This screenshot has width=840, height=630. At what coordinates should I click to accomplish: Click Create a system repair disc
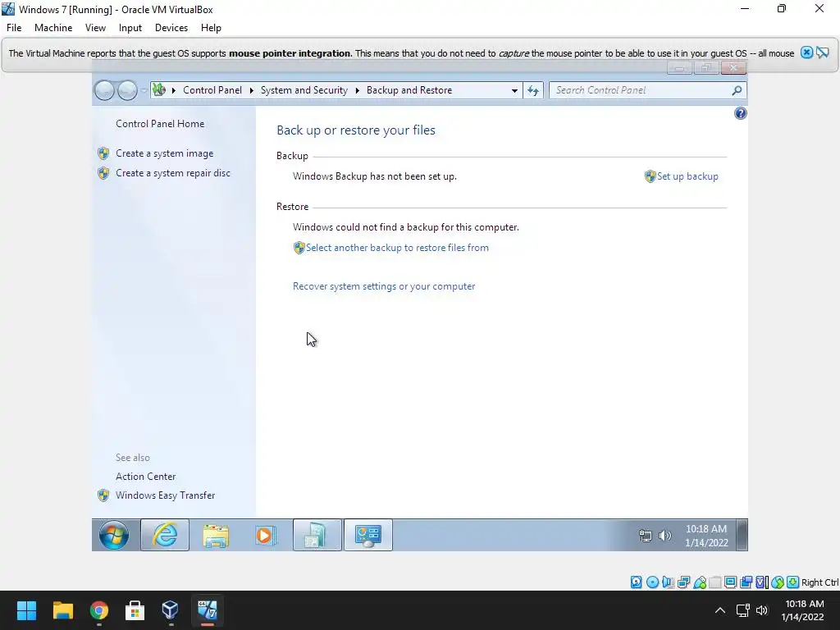click(173, 173)
